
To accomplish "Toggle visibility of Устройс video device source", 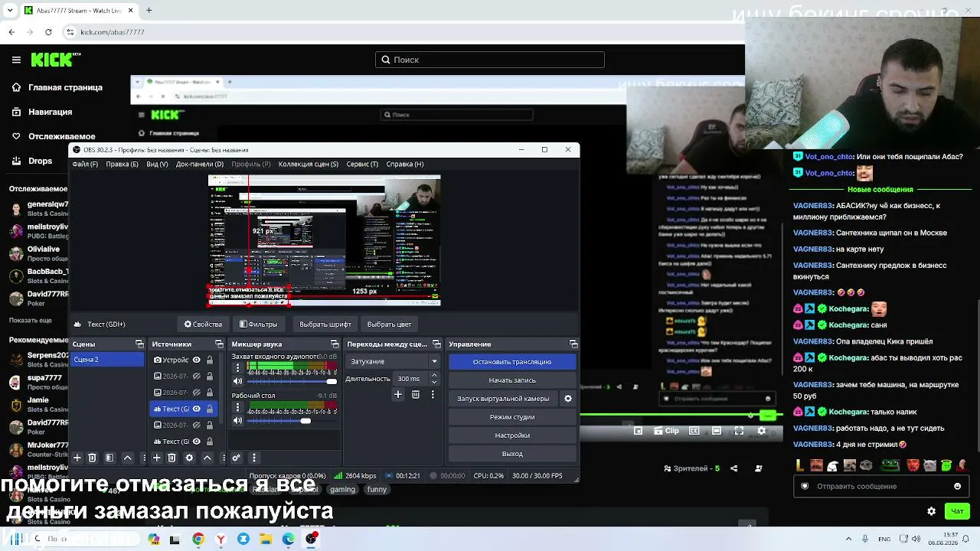I will [197, 360].
